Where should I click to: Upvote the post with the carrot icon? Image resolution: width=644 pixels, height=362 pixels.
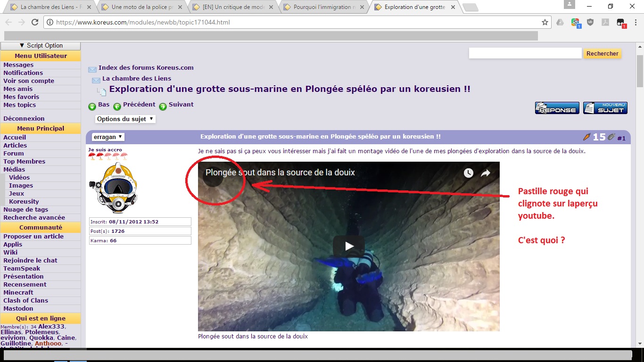tap(586, 137)
